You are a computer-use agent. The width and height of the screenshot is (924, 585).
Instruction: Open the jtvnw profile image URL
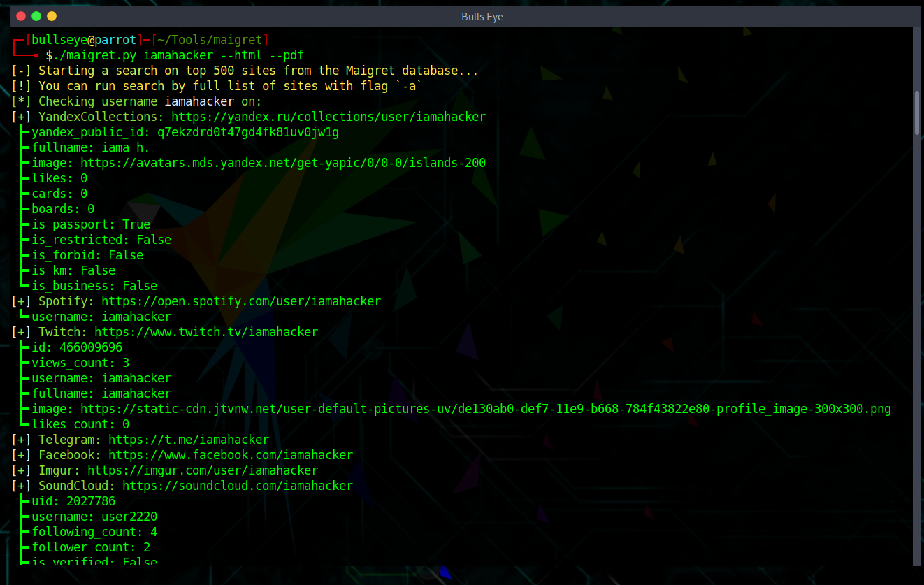(x=486, y=409)
